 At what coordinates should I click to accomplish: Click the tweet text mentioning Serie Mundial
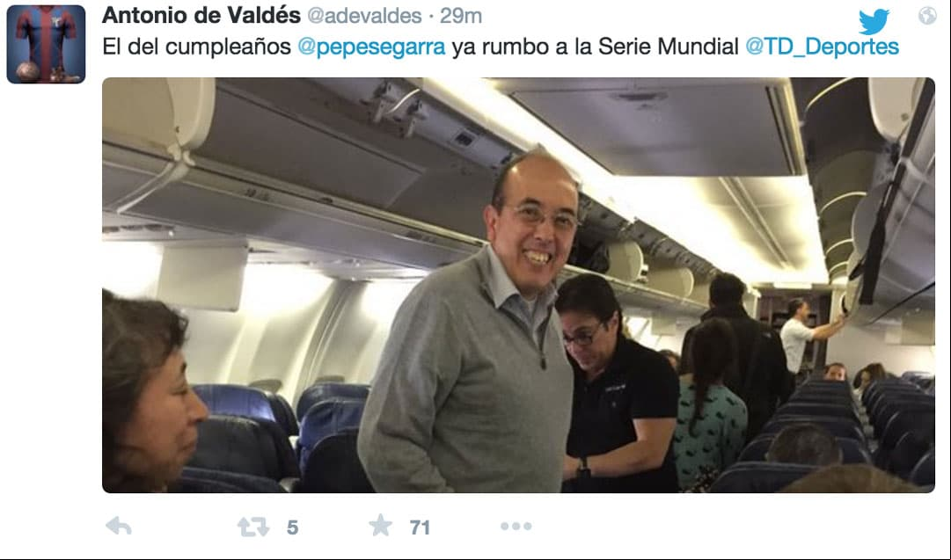(x=501, y=47)
